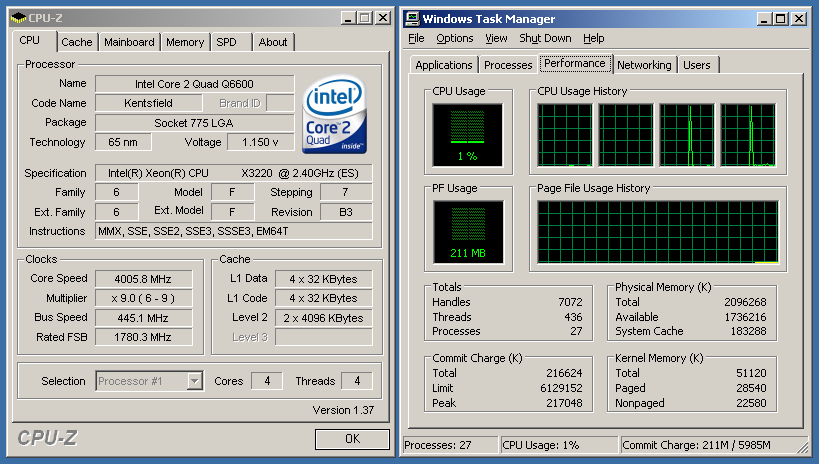Viewport: 819px width, 464px height.
Task: Open the File menu in Task Manager
Action: click(416, 38)
